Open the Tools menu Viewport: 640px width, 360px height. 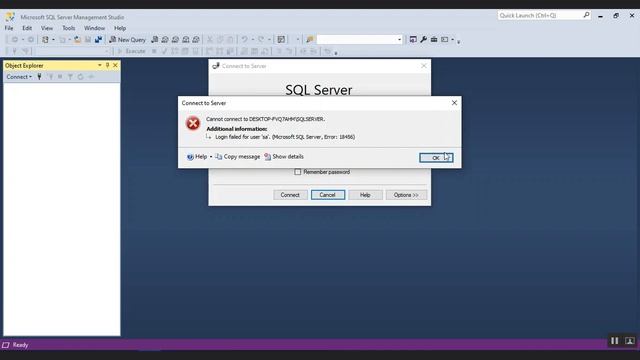click(x=69, y=28)
